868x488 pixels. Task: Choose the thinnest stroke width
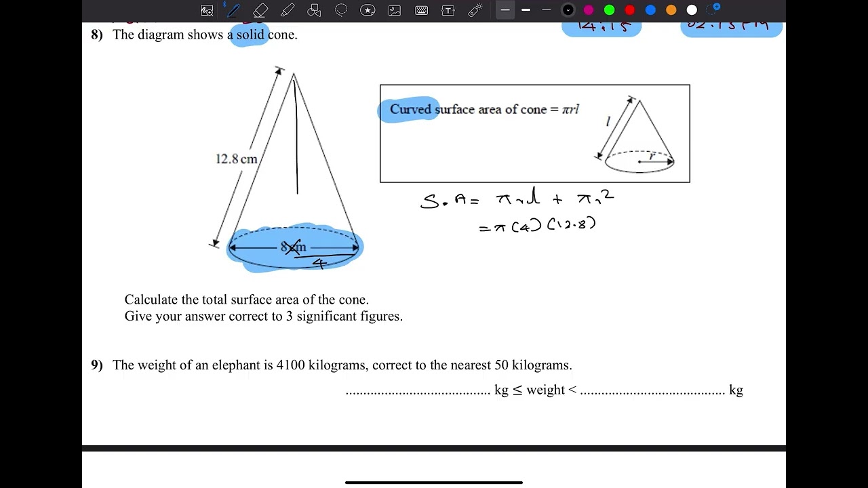(546, 10)
